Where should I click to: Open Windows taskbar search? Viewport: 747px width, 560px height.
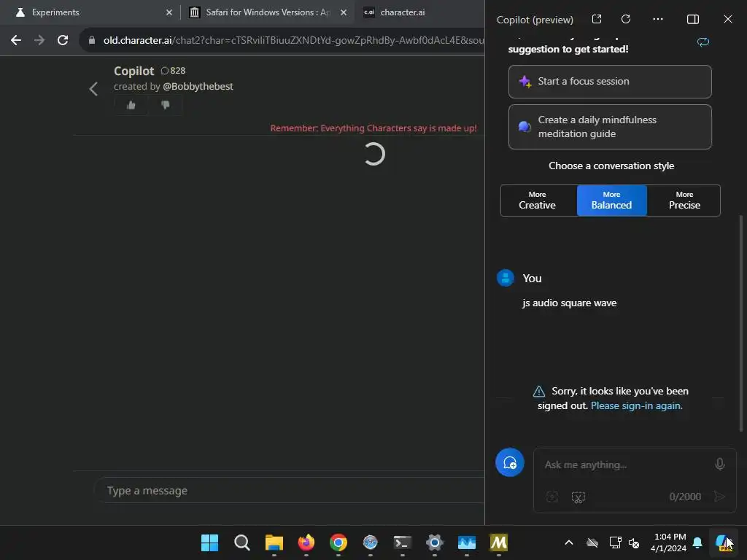(x=242, y=542)
